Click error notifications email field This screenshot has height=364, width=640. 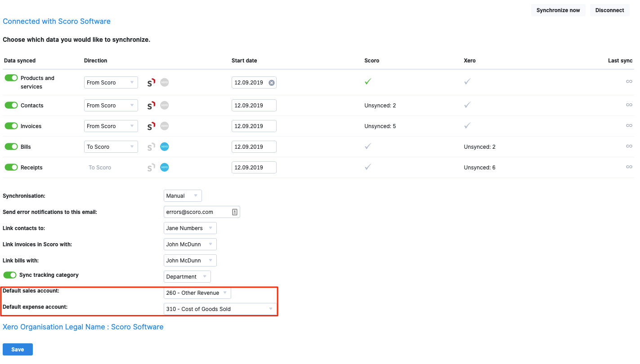(202, 212)
